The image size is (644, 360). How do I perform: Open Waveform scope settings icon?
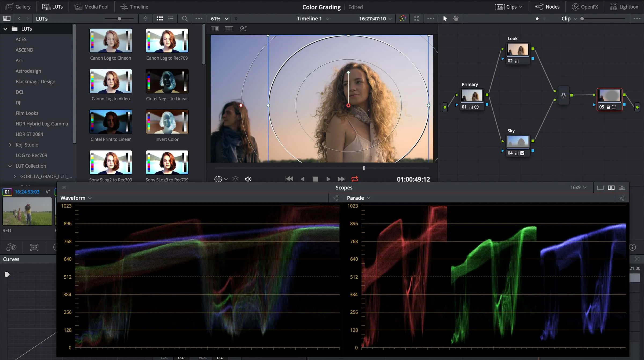(x=336, y=198)
